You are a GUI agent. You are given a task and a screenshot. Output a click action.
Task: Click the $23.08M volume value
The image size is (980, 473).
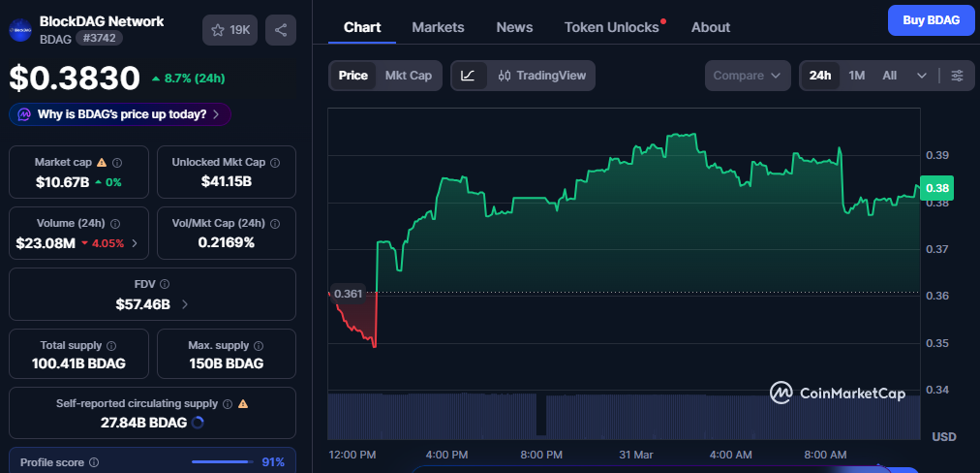click(46, 243)
